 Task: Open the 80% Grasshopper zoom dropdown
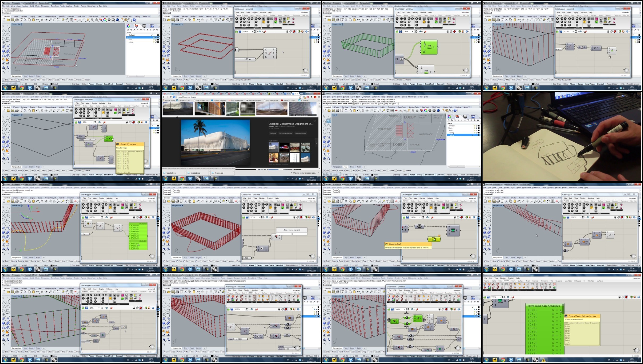point(92,122)
